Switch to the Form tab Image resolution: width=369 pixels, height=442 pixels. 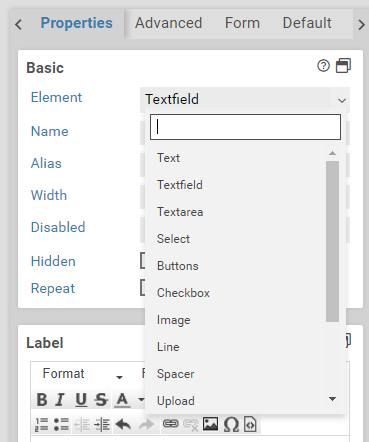(242, 23)
